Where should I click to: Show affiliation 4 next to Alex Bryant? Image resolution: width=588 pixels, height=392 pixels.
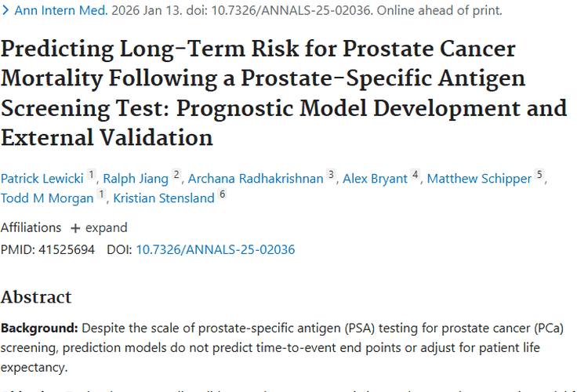[415, 176]
